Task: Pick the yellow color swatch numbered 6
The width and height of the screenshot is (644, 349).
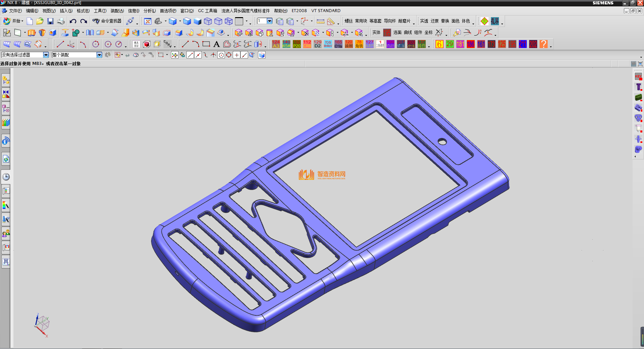Action: pyautogui.click(x=439, y=44)
